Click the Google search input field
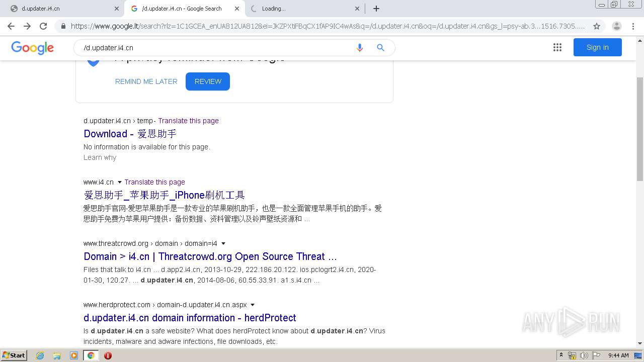This screenshot has width=644, height=362. [x=216, y=48]
